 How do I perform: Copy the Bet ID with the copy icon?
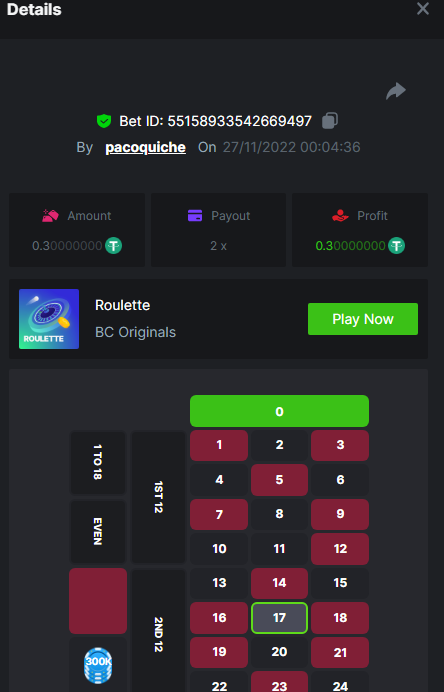330,120
